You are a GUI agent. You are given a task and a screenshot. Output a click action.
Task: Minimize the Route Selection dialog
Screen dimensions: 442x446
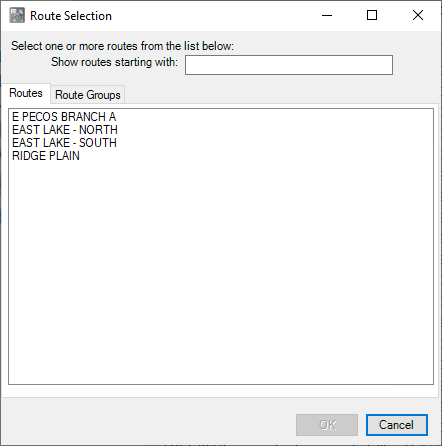tap(327, 15)
